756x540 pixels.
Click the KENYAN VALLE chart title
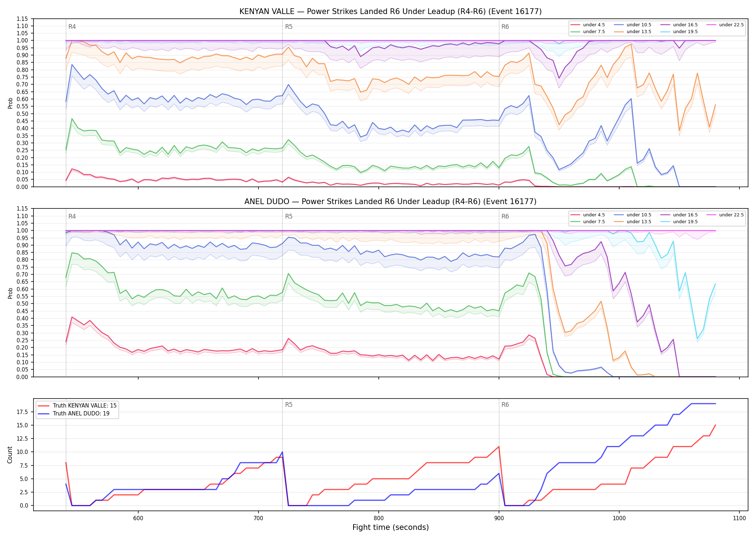click(x=390, y=12)
